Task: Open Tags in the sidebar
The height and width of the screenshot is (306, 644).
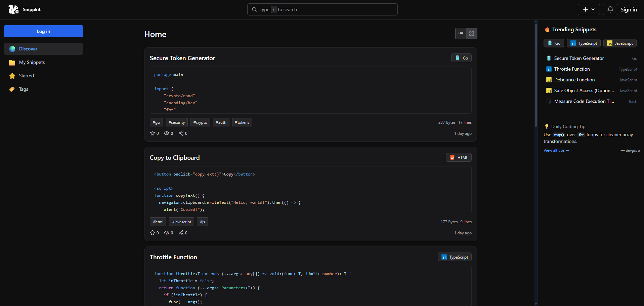Action: point(43,89)
